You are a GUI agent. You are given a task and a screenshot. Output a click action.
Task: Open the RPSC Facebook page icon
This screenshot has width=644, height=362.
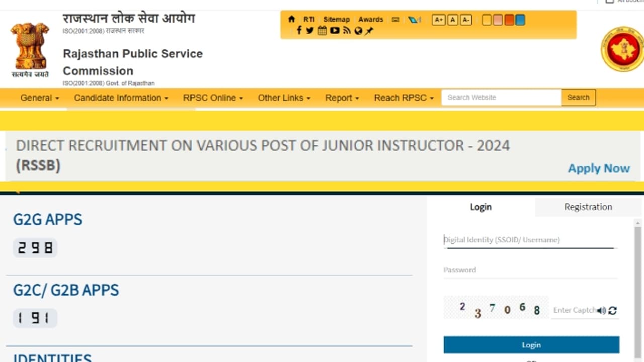tap(299, 31)
